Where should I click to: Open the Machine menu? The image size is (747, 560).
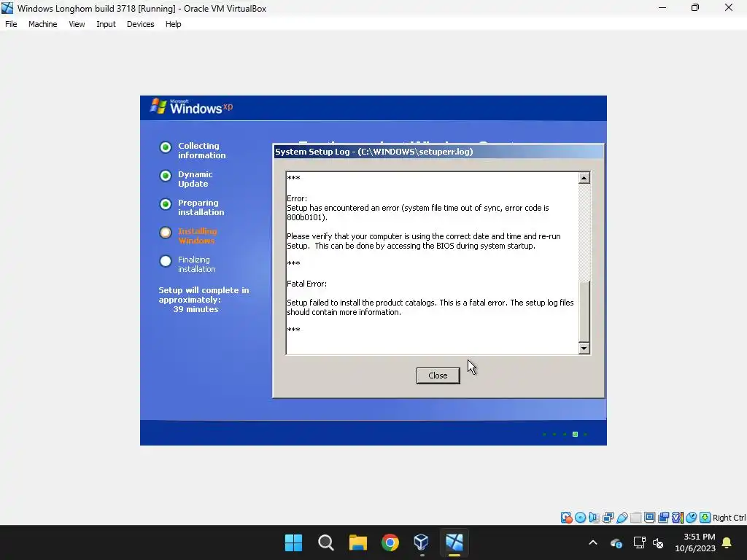(42, 24)
